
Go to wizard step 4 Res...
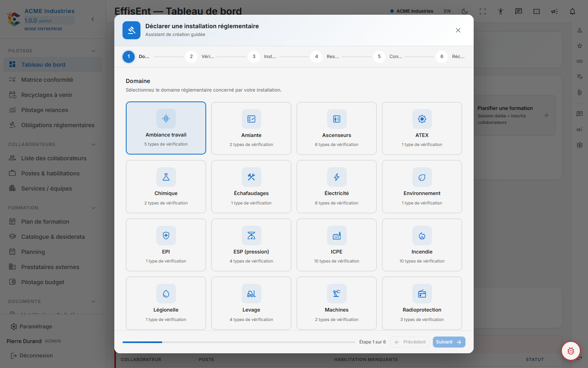click(325, 56)
